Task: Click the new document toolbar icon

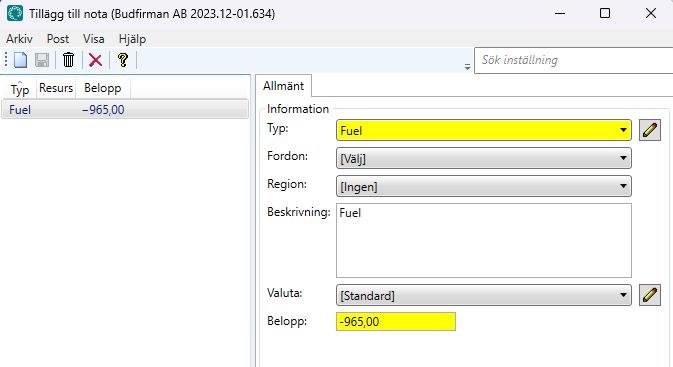Action: pos(21,60)
